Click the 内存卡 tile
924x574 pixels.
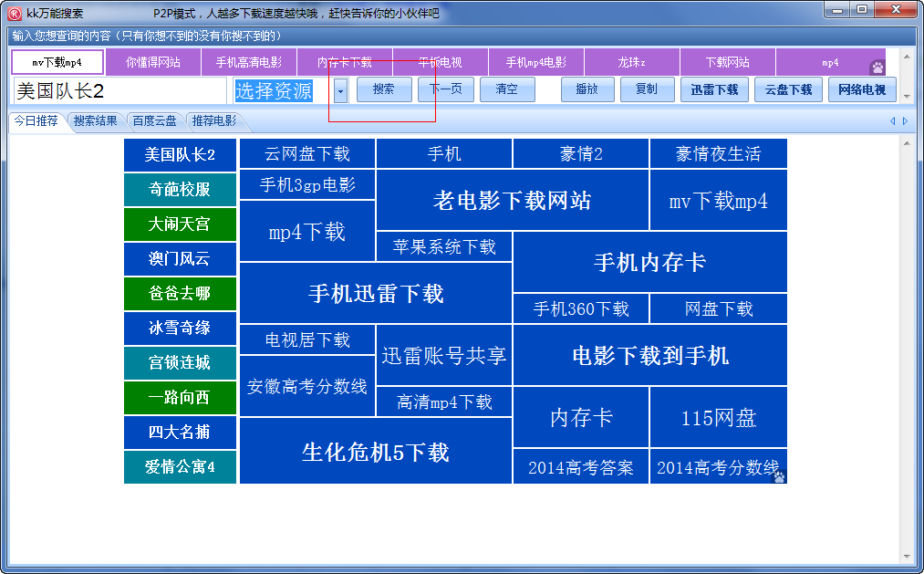pyautogui.click(x=581, y=417)
